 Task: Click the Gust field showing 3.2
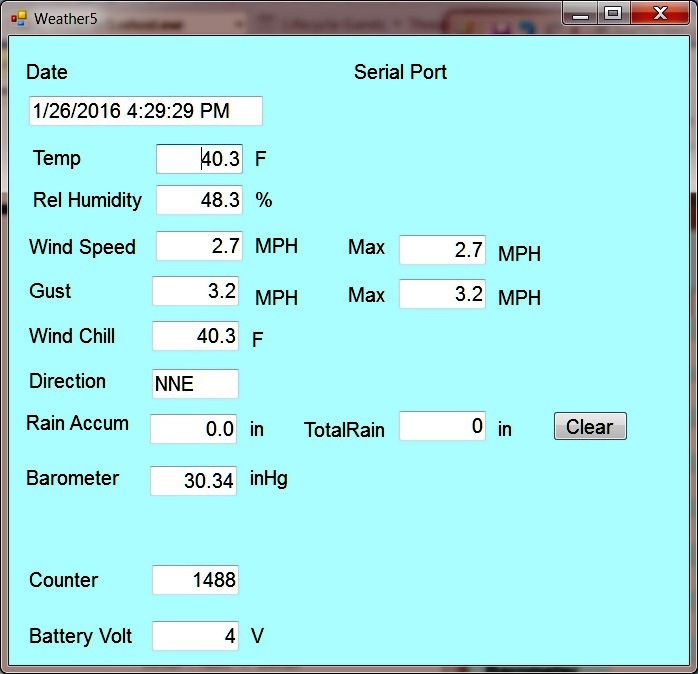195,291
